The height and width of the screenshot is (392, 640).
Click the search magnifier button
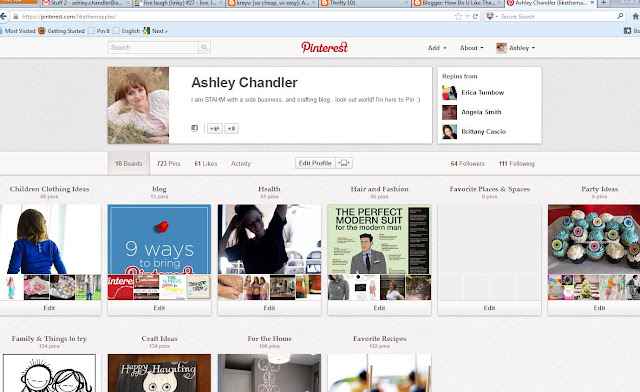pos(204,48)
